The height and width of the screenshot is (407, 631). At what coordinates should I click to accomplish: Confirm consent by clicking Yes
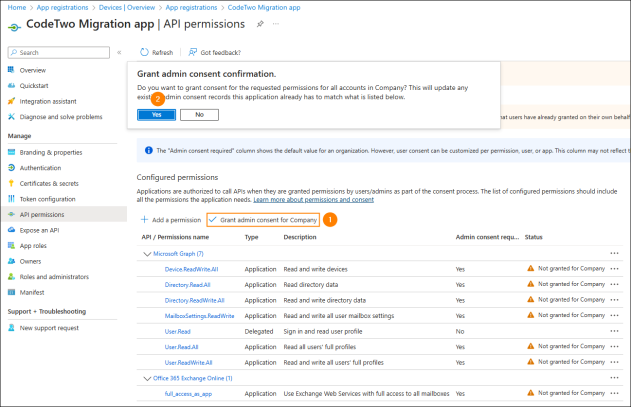[157, 115]
